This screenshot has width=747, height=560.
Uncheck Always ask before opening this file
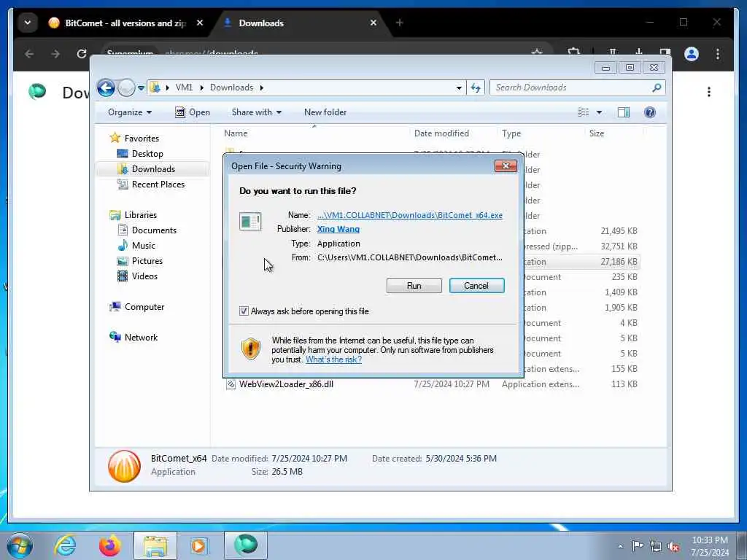pyautogui.click(x=244, y=311)
